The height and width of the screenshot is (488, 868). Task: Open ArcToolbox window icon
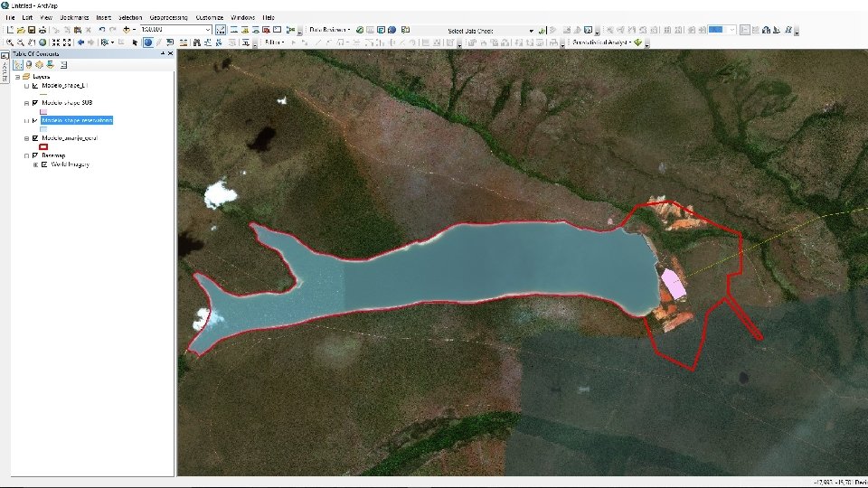pyautogui.click(x=266, y=30)
